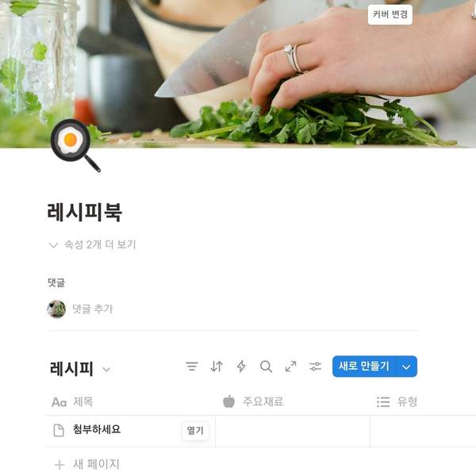Open view settings sliders icon

click(316, 367)
